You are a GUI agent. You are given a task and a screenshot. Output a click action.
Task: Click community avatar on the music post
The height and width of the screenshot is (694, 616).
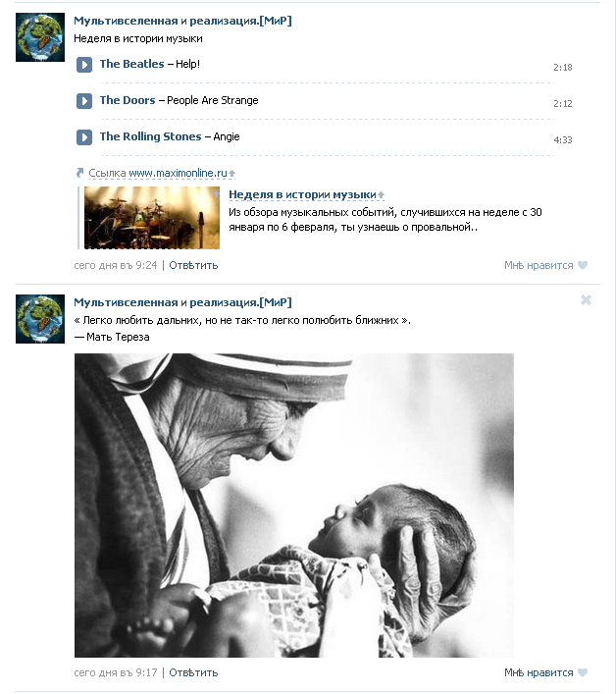[40, 37]
